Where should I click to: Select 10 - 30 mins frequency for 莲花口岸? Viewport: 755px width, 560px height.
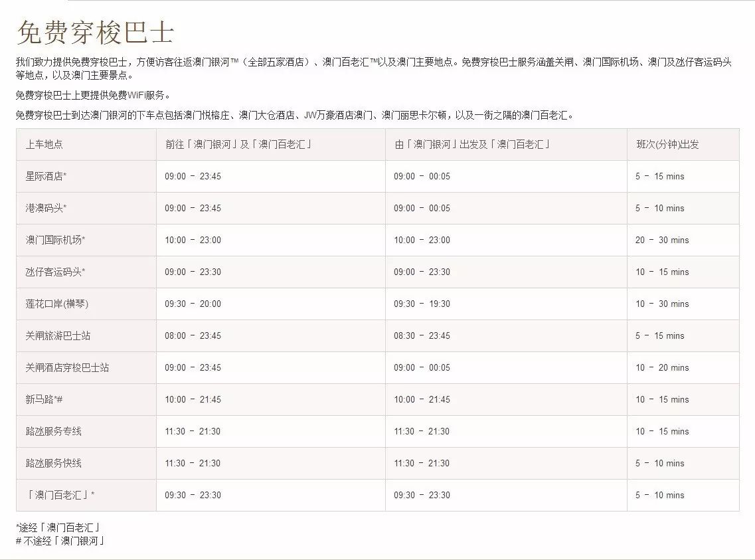[662, 304]
